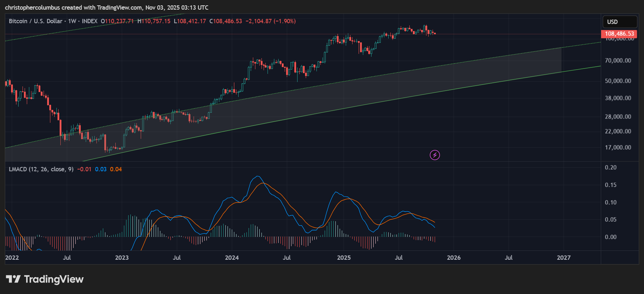
Task: Click the 22,000.00 price axis label
Action: 618,131
